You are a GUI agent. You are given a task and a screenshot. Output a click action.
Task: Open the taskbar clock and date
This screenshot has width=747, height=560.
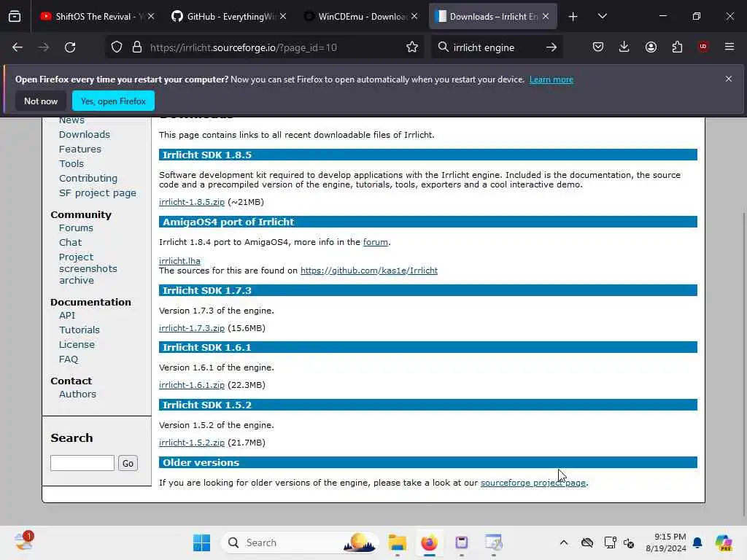click(665, 542)
